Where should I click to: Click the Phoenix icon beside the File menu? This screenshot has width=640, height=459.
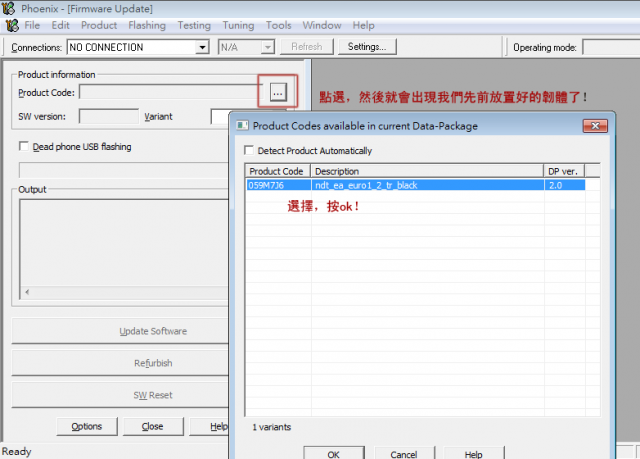[12, 25]
